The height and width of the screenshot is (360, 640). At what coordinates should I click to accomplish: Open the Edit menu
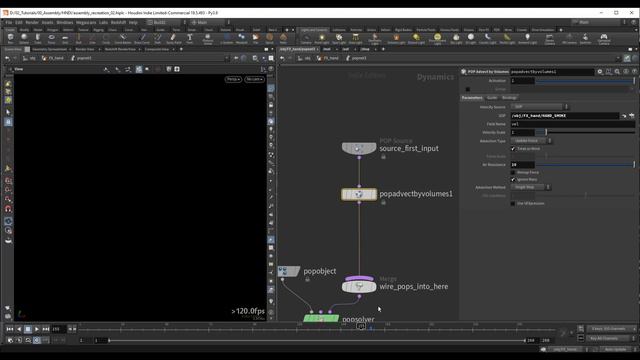click(19, 22)
